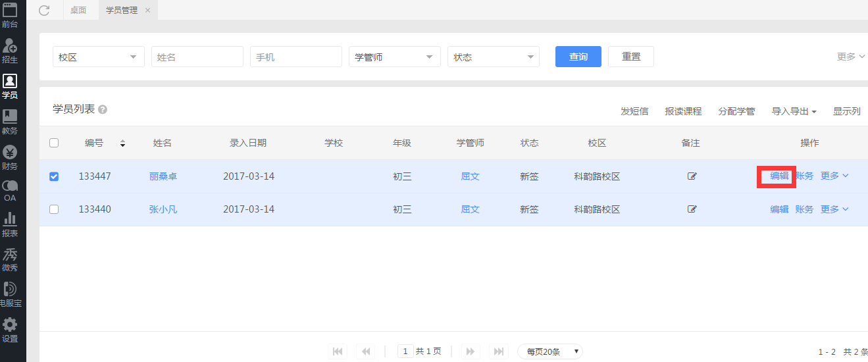Click the 姓名 column header in the table
Screen dimensions: 868x362
coord(163,143)
